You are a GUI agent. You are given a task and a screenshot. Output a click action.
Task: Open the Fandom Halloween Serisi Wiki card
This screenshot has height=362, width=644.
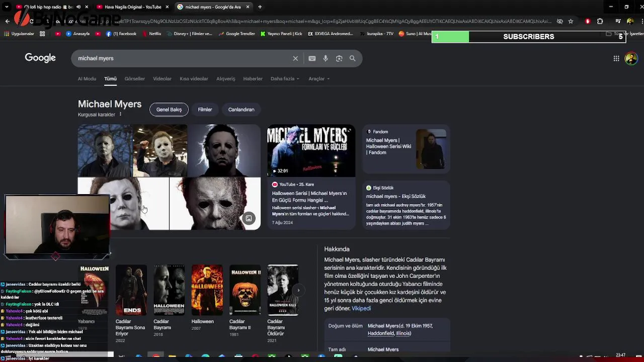point(407,149)
